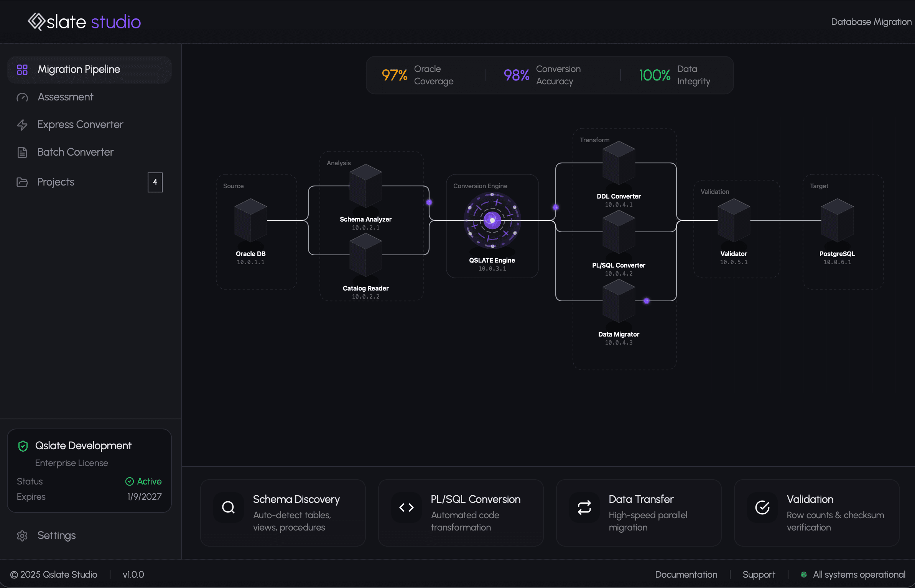Click the Enterprise License label
The width and height of the screenshot is (915, 588).
click(72, 463)
